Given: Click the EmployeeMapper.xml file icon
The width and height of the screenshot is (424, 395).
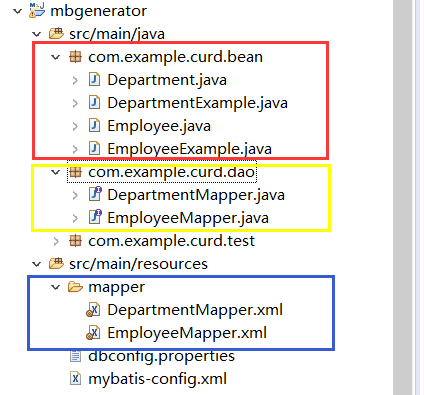Looking at the screenshot, I should tap(93, 333).
